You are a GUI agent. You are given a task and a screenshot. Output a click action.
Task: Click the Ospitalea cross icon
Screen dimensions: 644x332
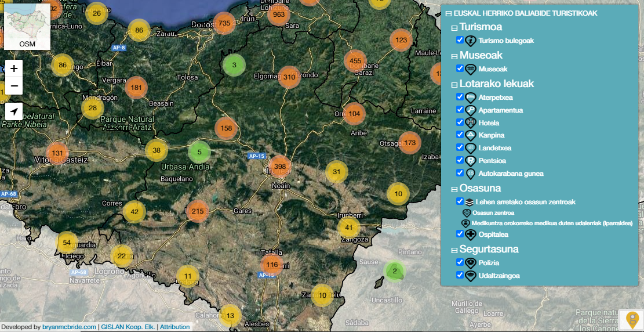[470, 235]
